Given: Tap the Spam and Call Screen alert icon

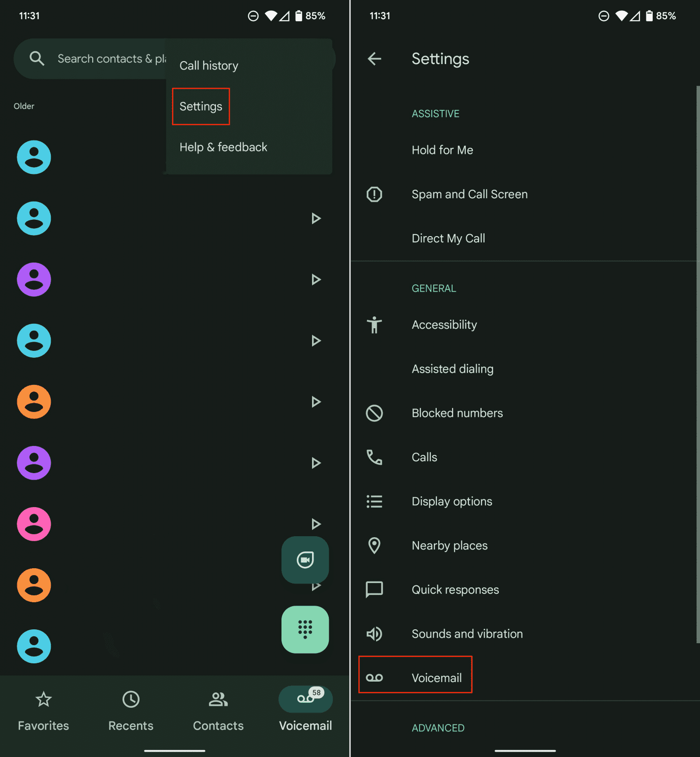Looking at the screenshot, I should pyautogui.click(x=375, y=194).
